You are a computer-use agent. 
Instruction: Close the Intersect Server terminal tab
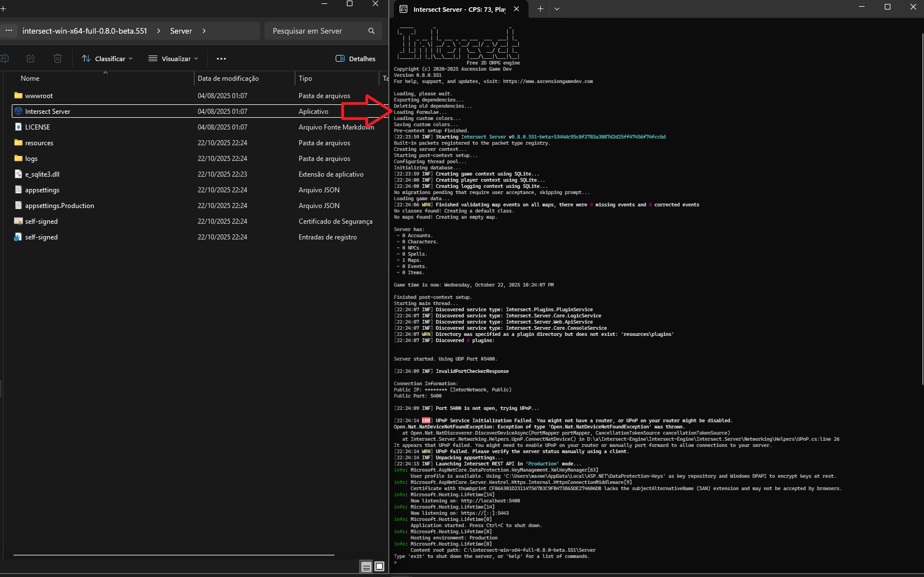(x=517, y=9)
